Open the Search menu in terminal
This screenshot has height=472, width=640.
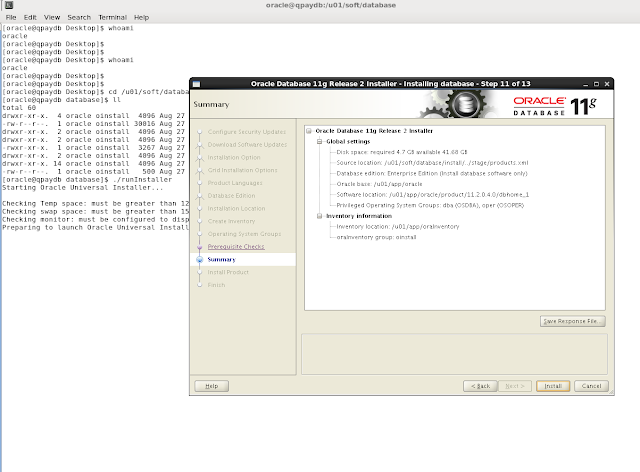coord(79,18)
